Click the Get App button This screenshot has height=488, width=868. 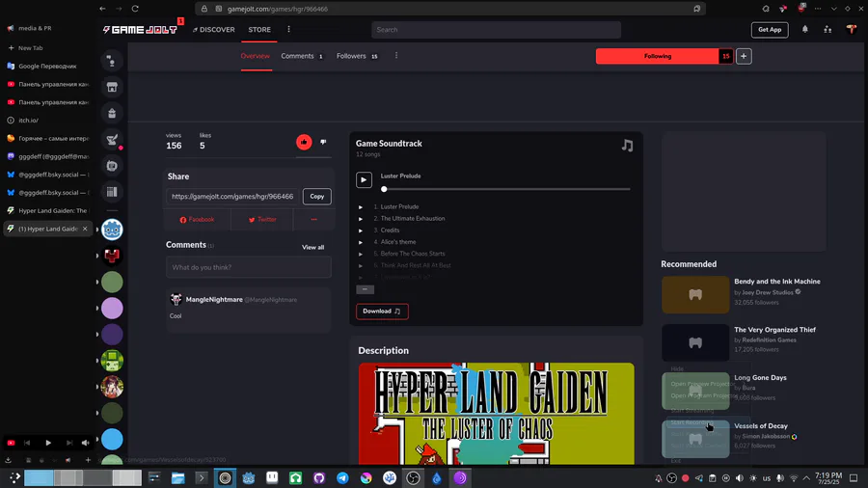[770, 30]
